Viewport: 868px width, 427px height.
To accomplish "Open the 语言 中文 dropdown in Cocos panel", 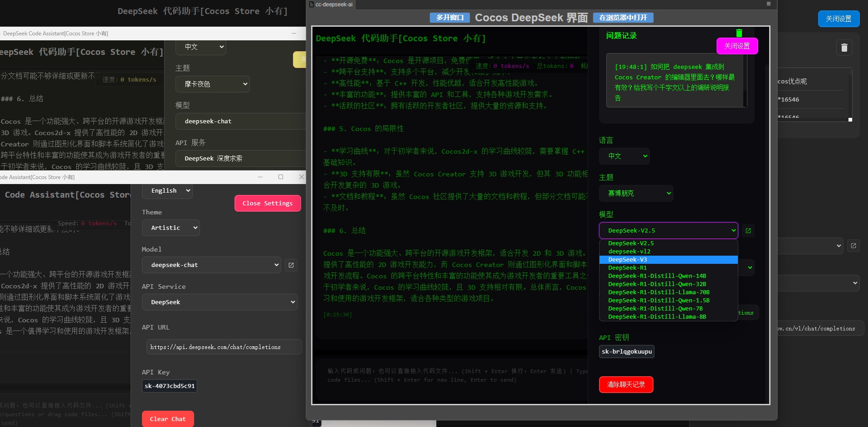I will (x=624, y=156).
